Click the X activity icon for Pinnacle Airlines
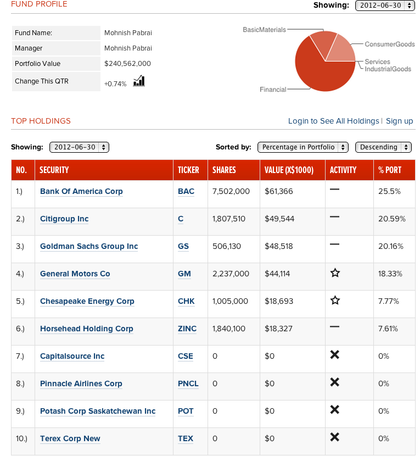The image size is (420, 456). coord(335,382)
